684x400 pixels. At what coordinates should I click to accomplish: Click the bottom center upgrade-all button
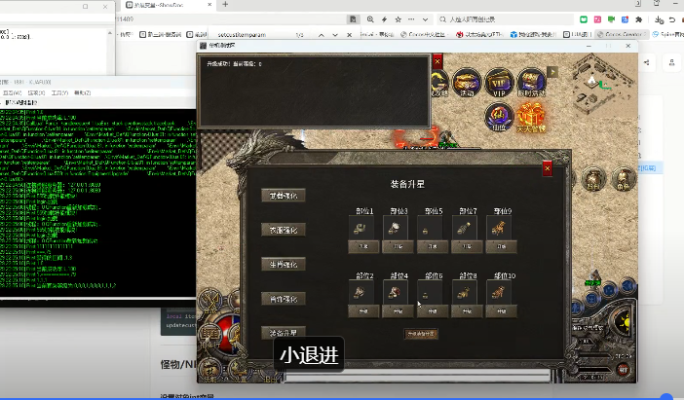(x=421, y=334)
